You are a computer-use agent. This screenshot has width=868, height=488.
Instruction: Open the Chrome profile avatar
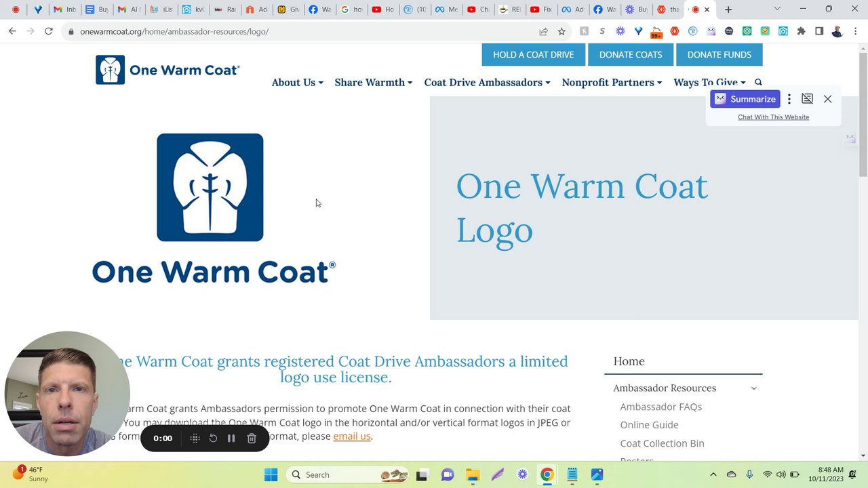[x=837, y=31]
